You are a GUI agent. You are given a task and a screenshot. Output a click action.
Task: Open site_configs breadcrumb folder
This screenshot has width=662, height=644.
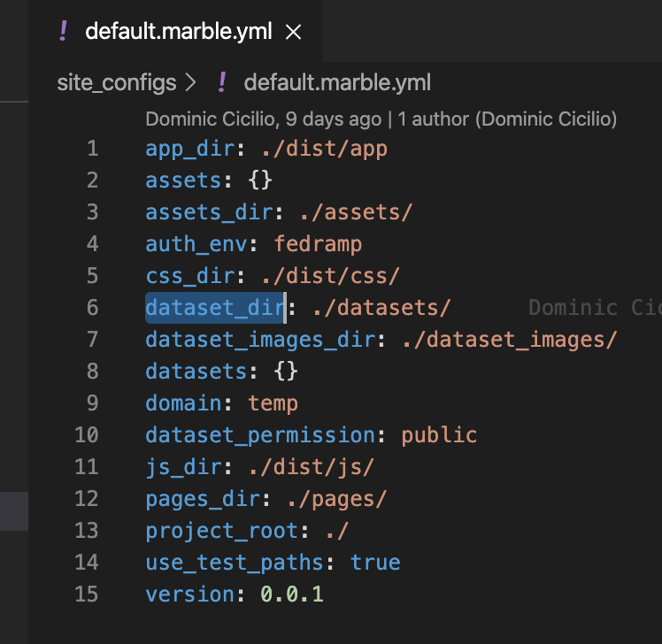[117, 82]
